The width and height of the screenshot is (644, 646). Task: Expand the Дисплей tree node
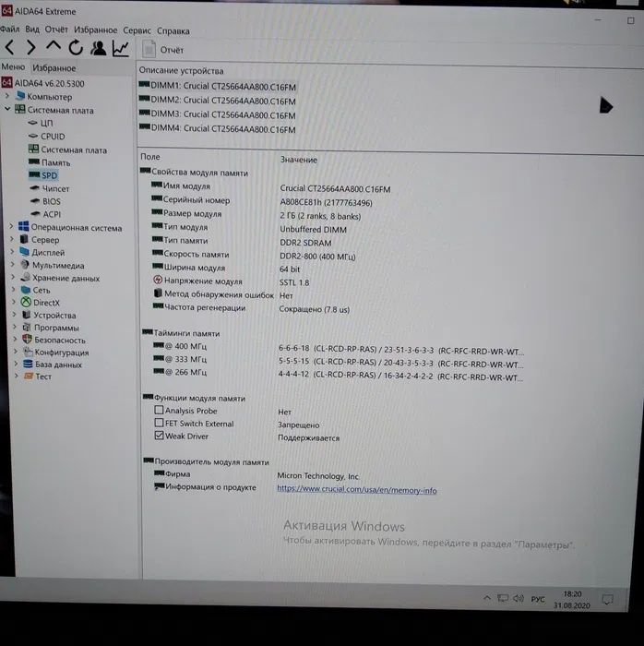[x=12, y=251]
